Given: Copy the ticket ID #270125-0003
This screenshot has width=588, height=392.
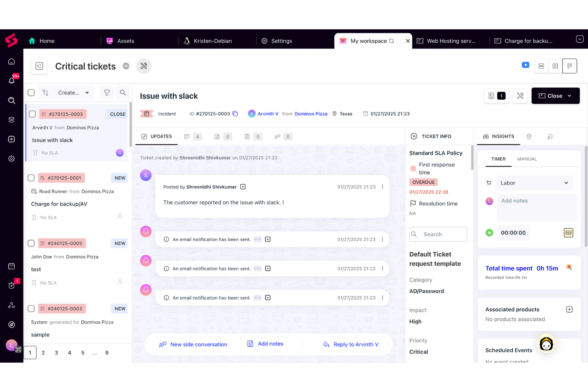Looking at the screenshot, I should pos(235,114).
